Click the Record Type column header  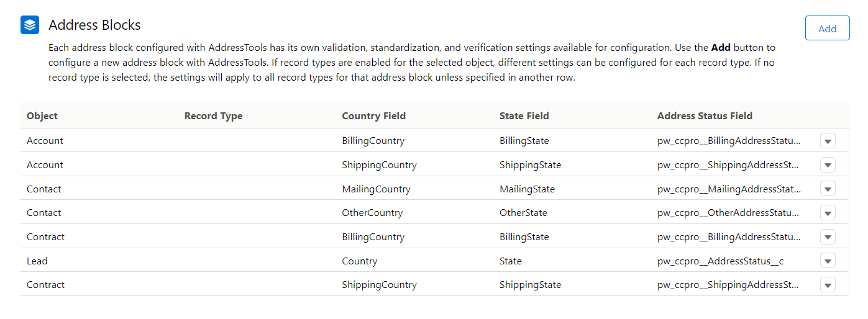coord(213,116)
